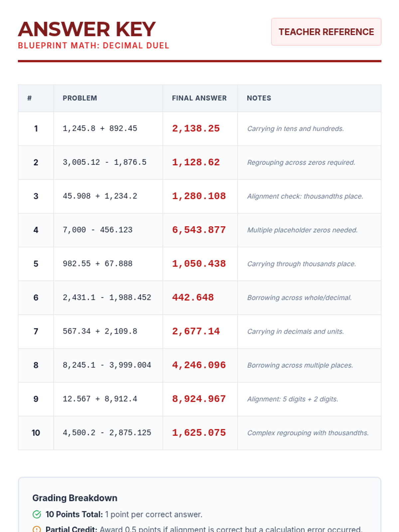Select the Final Answer column header
399x532 pixels.
[199, 98]
